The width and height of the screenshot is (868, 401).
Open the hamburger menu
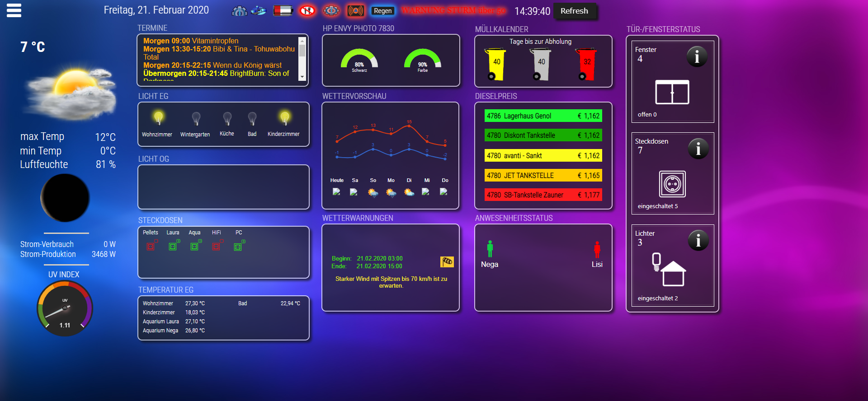[x=14, y=10]
